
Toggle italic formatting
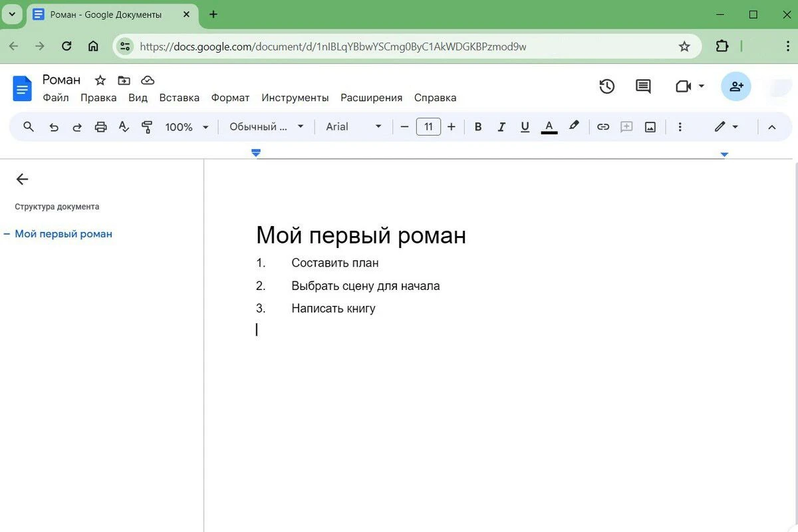click(501, 127)
